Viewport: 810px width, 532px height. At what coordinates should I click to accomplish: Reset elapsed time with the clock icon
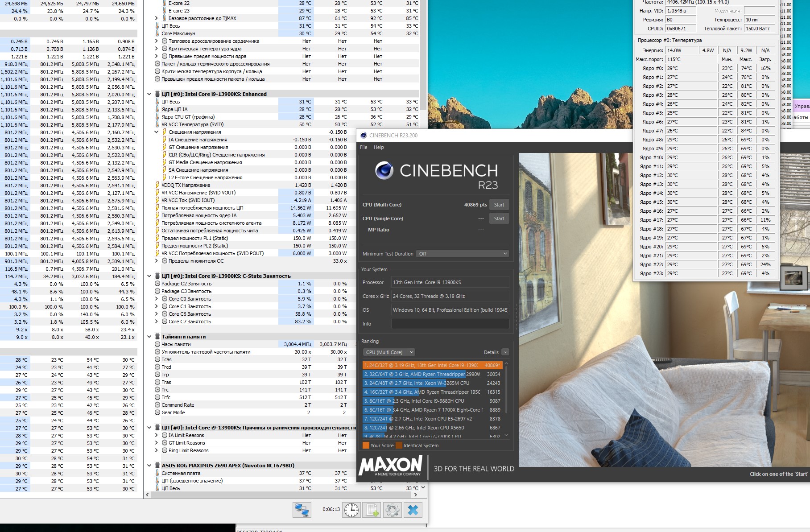(351, 510)
